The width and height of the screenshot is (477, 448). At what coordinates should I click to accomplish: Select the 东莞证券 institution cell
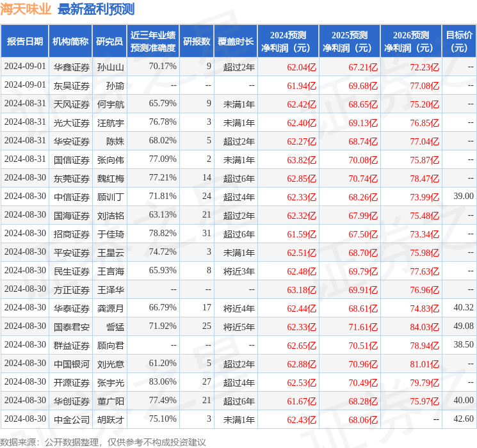72,179
